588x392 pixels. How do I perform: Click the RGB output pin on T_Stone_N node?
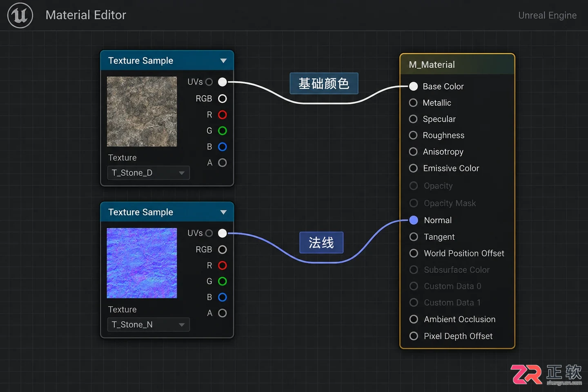point(222,249)
